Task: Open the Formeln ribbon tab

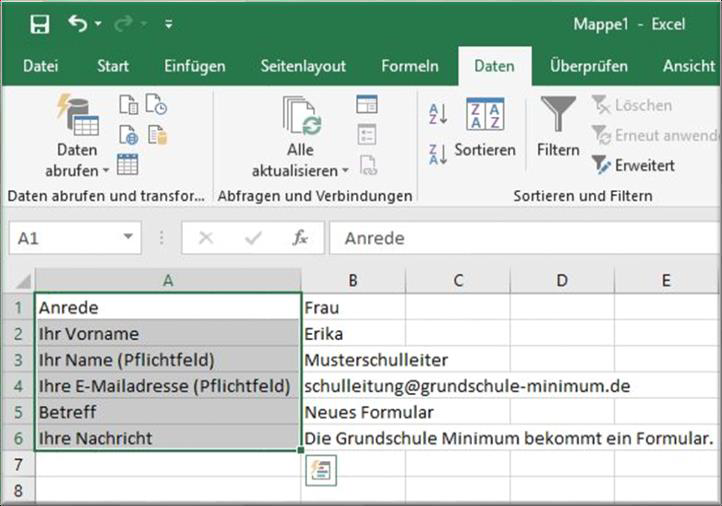Action: click(x=409, y=66)
